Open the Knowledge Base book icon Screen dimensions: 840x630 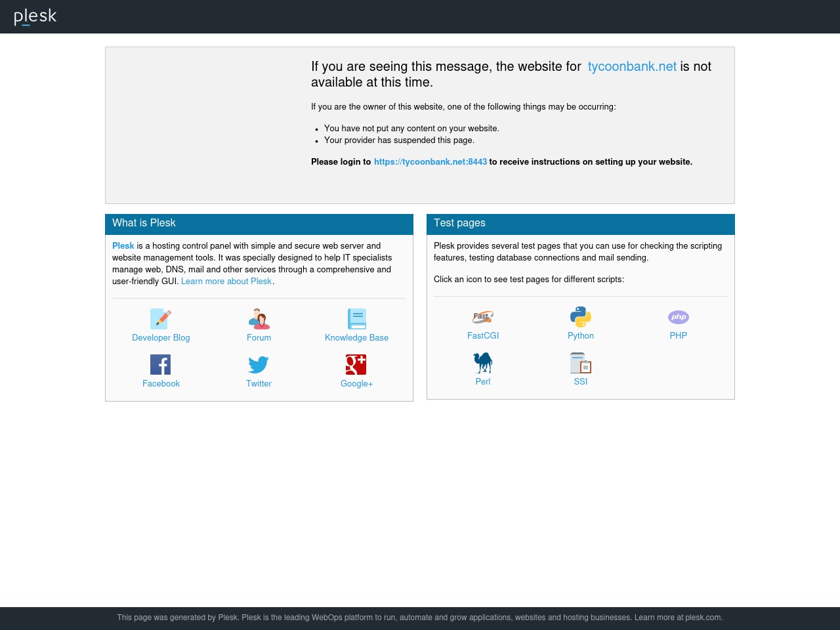pyautogui.click(x=357, y=319)
